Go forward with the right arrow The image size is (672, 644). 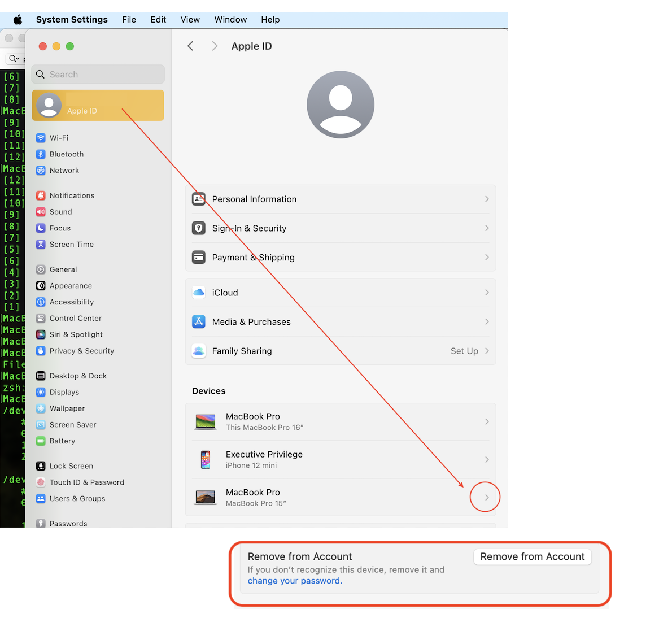tap(215, 46)
